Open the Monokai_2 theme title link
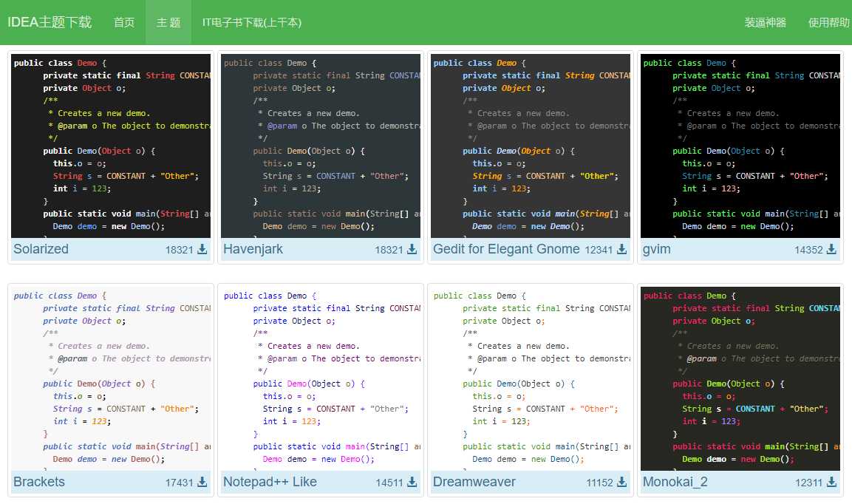The height and width of the screenshot is (504, 852). point(675,482)
